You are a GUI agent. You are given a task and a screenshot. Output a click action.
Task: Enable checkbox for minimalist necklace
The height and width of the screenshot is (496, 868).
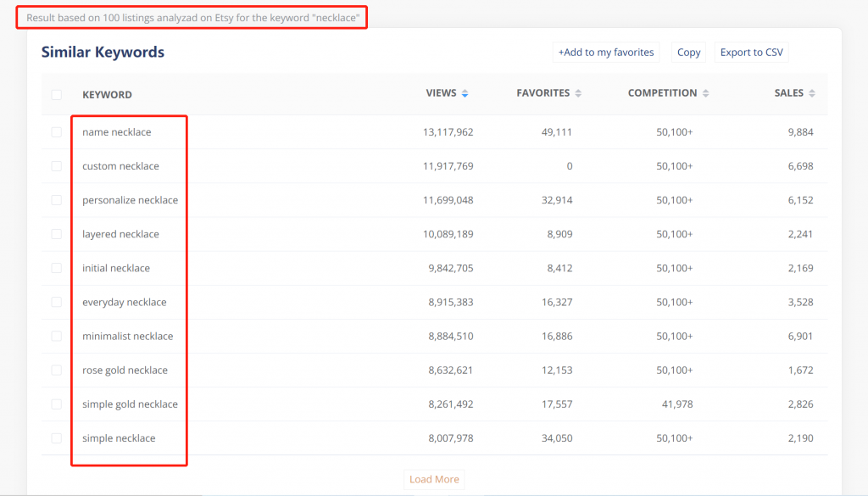pos(57,336)
